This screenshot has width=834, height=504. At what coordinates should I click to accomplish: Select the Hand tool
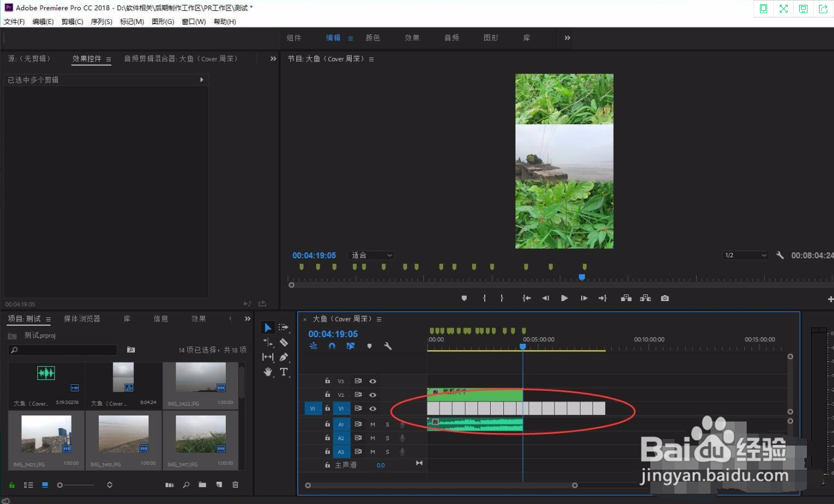pyautogui.click(x=269, y=372)
